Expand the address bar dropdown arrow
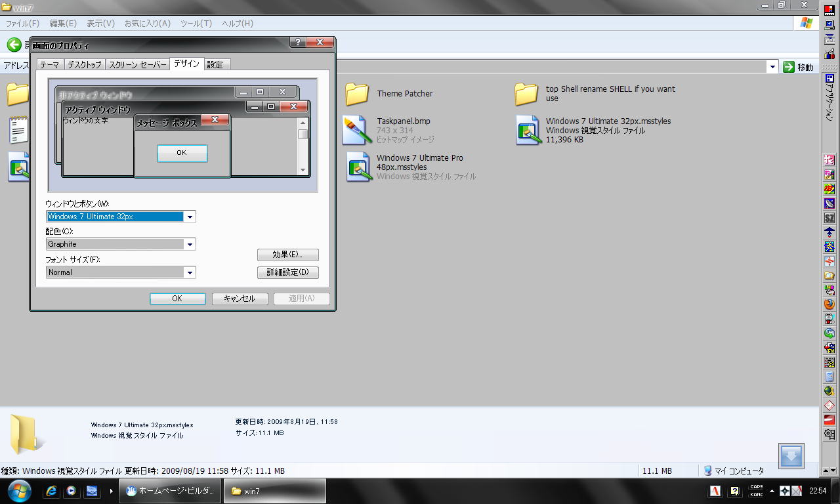Viewport: 840px width, 504px height. (x=772, y=67)
